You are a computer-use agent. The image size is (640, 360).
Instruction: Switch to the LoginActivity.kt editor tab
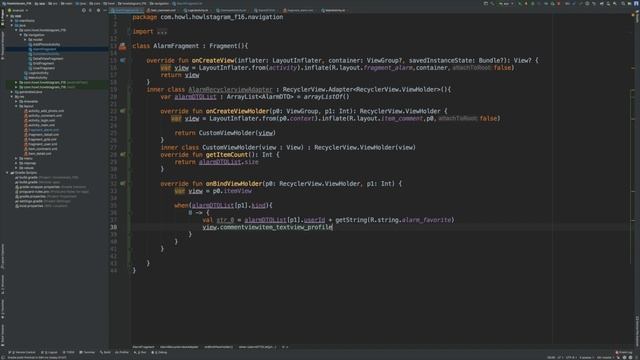(197, 11)
